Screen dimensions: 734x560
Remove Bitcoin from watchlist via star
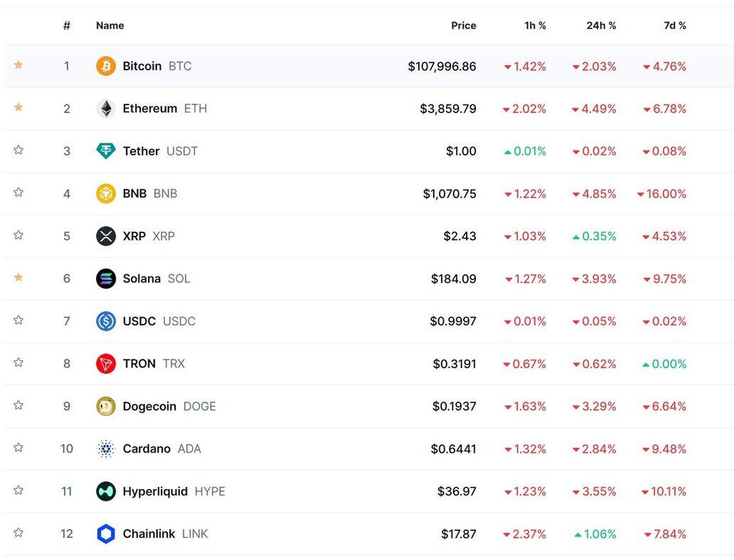[18, 65]
